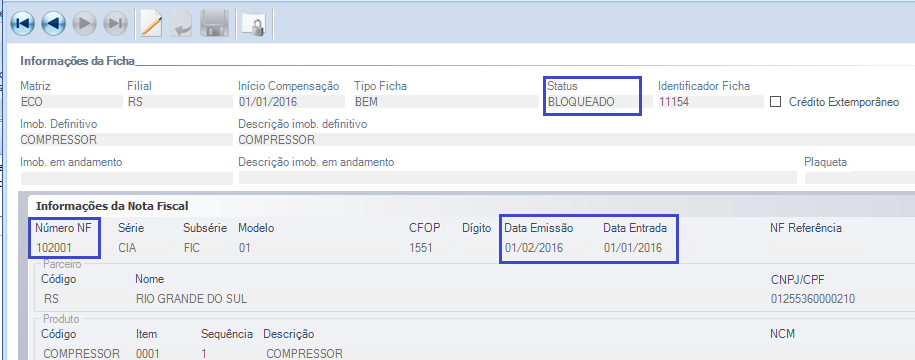915x360 pixels.
Task: Click the pencil edit icon
Action: pyautogui.click(x=151, y=24)
